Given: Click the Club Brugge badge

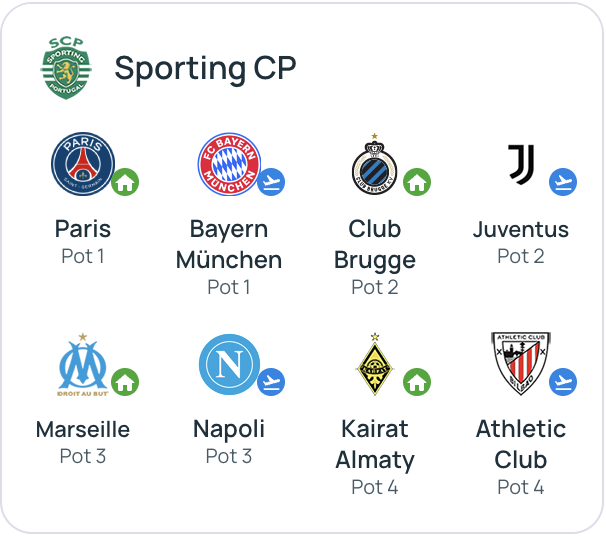Looking at the screenshot, I should coord(375,166).
